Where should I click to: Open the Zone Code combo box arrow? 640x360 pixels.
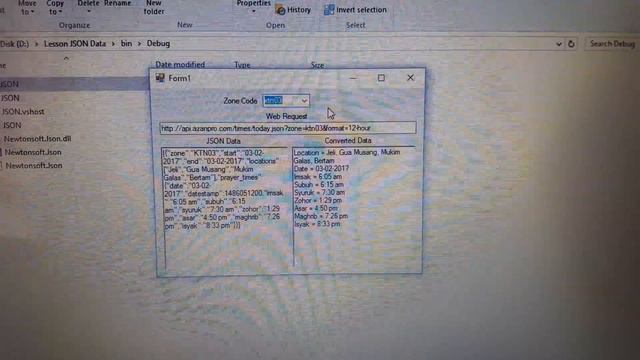[x=304, y=100]
